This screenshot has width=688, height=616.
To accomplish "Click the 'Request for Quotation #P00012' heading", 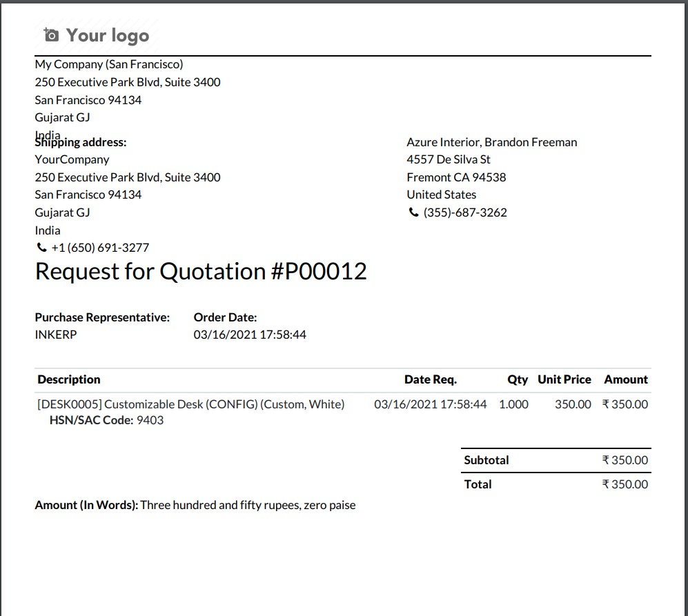I will 201,271.
